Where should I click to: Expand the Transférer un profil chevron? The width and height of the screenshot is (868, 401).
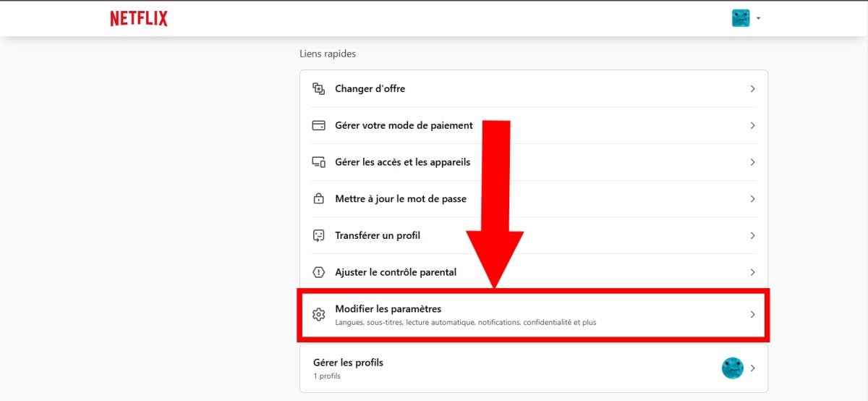pyautogui.click(x=752, y=236)
